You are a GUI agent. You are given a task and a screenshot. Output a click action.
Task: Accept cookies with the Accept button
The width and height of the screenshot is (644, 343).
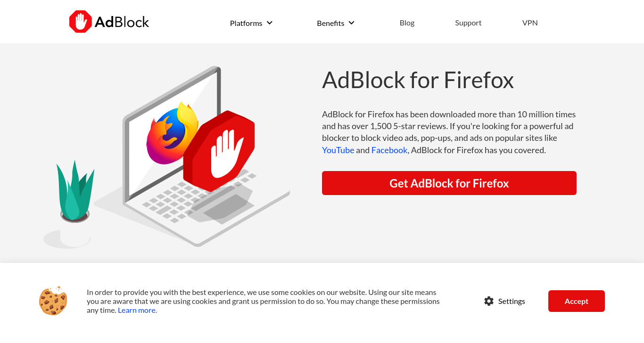coord(577,301)
